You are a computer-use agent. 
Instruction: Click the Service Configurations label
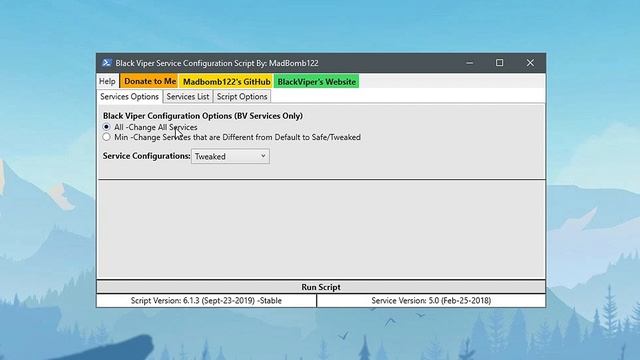[147, 156]
